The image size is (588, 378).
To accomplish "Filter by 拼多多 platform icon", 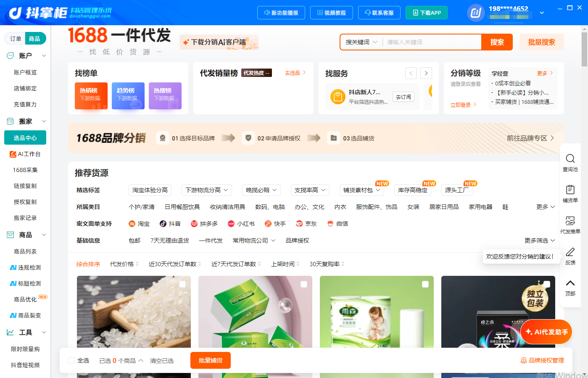I will 194,224.
